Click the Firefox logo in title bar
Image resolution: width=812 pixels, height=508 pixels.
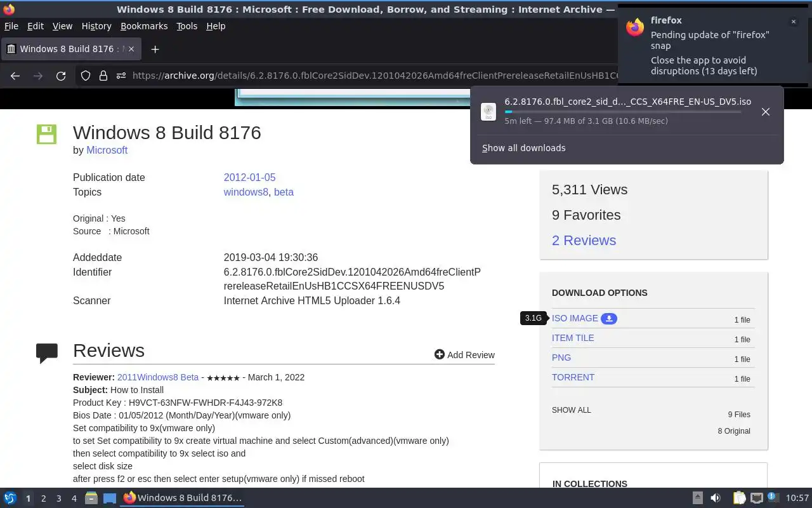pos(9,10)
